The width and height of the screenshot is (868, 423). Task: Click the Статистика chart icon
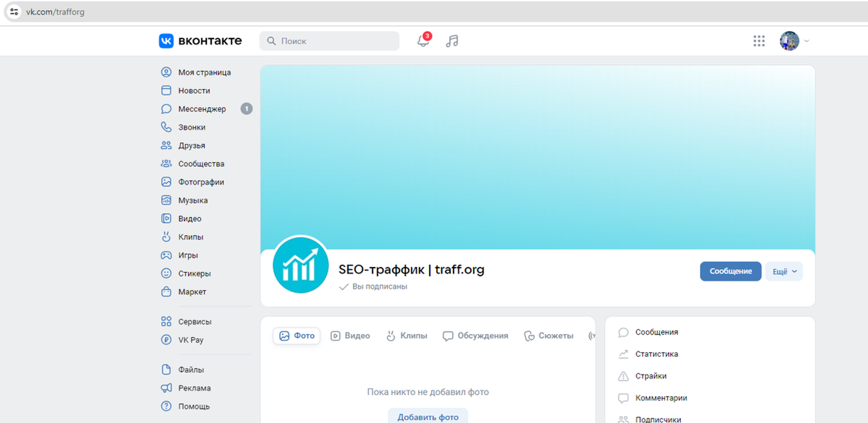pos(623,354)
